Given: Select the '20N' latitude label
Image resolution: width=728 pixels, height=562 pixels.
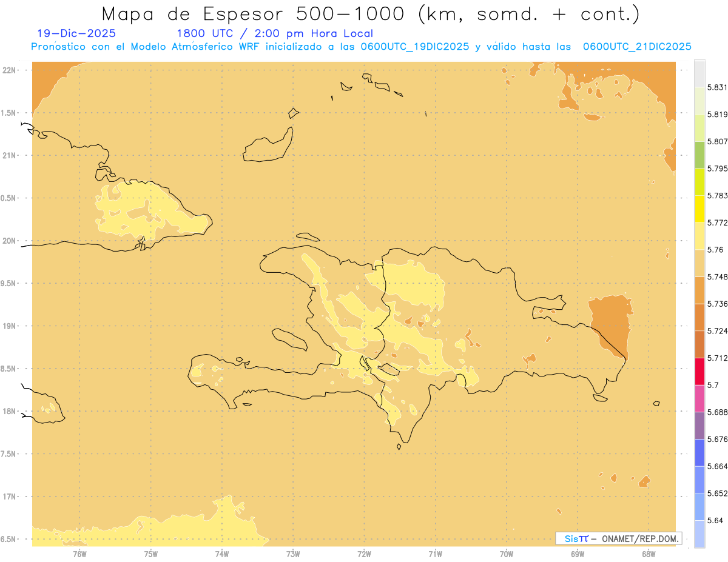Looking at the screenshot, I should [x=10, y=241].
